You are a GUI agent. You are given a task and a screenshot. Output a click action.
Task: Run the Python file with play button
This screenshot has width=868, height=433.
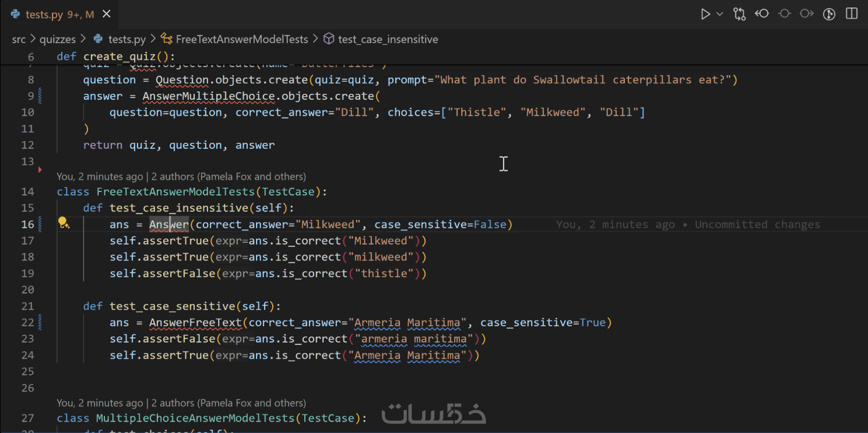click(x=705, y=15)
